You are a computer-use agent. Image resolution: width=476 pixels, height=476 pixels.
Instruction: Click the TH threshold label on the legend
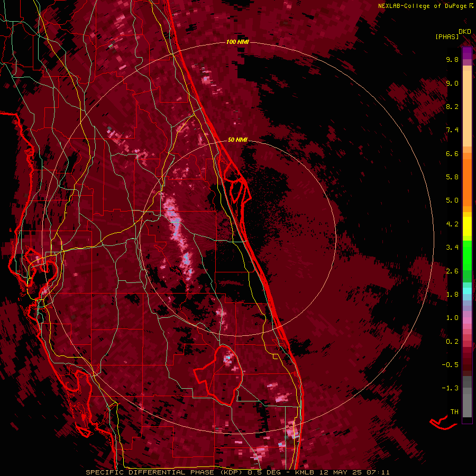(x=454, y=412)
